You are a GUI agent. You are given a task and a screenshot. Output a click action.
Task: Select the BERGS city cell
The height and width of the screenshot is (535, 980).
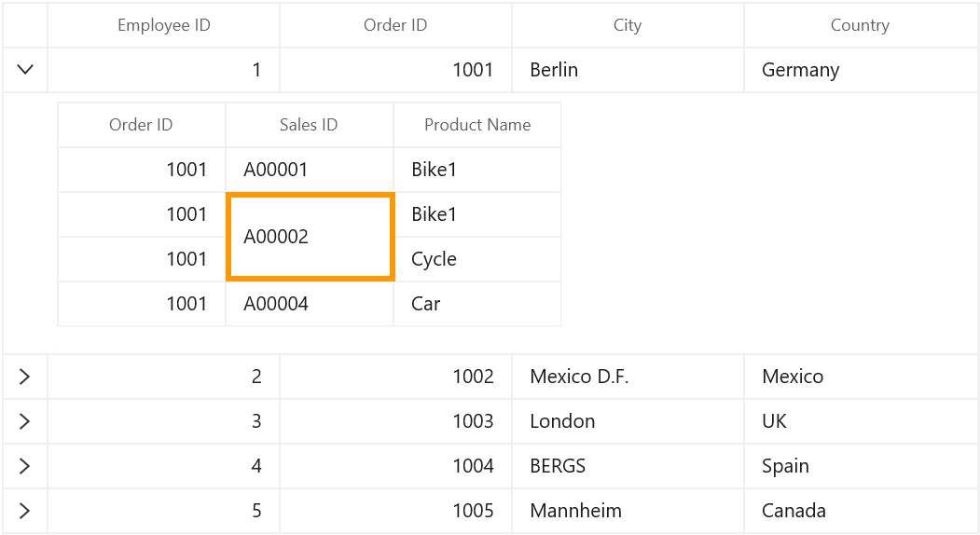628,466
